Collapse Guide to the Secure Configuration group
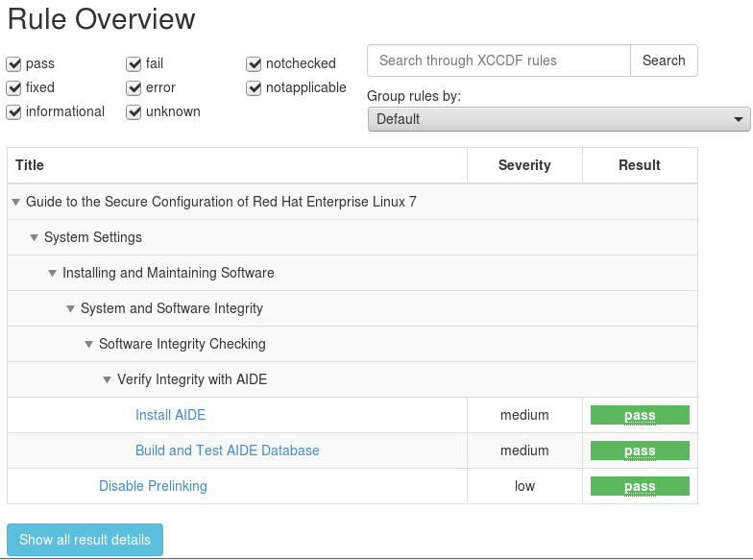Image resolution: width=753 pixels, height=560 pixels. click(x=16, y=202)
